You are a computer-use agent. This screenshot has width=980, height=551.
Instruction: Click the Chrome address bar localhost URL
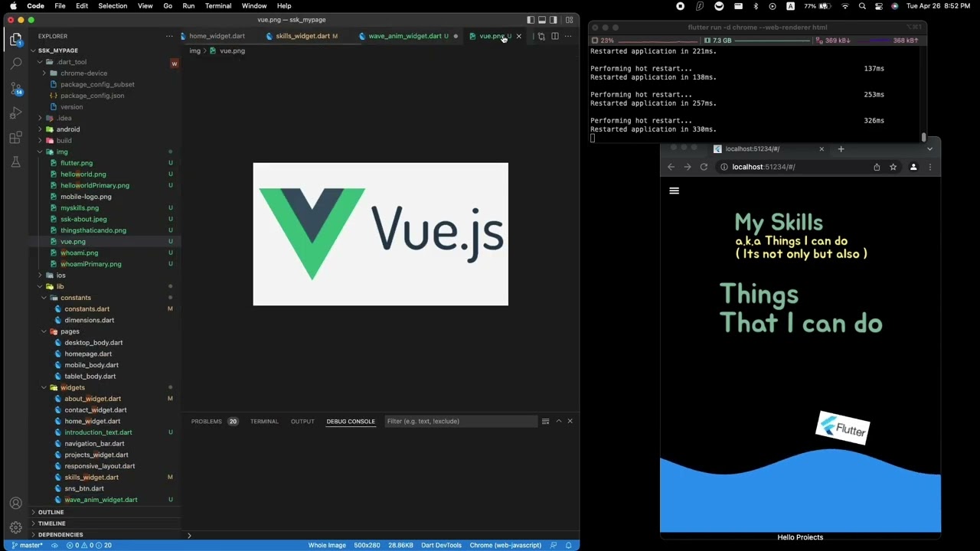click(763, 167)
